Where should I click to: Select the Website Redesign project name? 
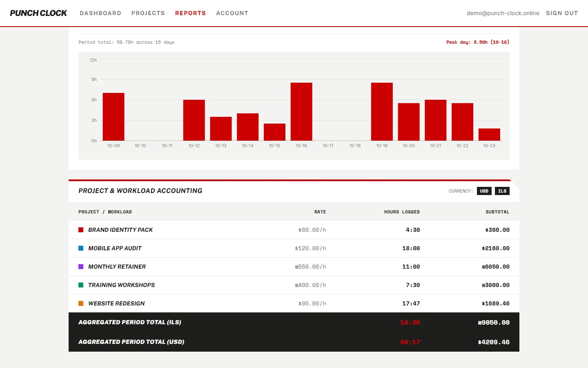(x=116, y=303)
